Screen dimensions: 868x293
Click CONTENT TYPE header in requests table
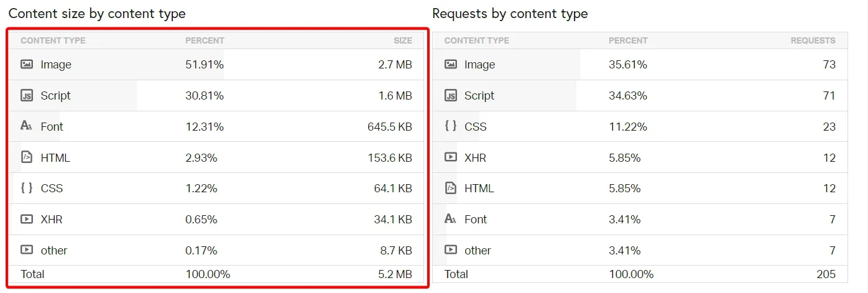pos(477,40)
